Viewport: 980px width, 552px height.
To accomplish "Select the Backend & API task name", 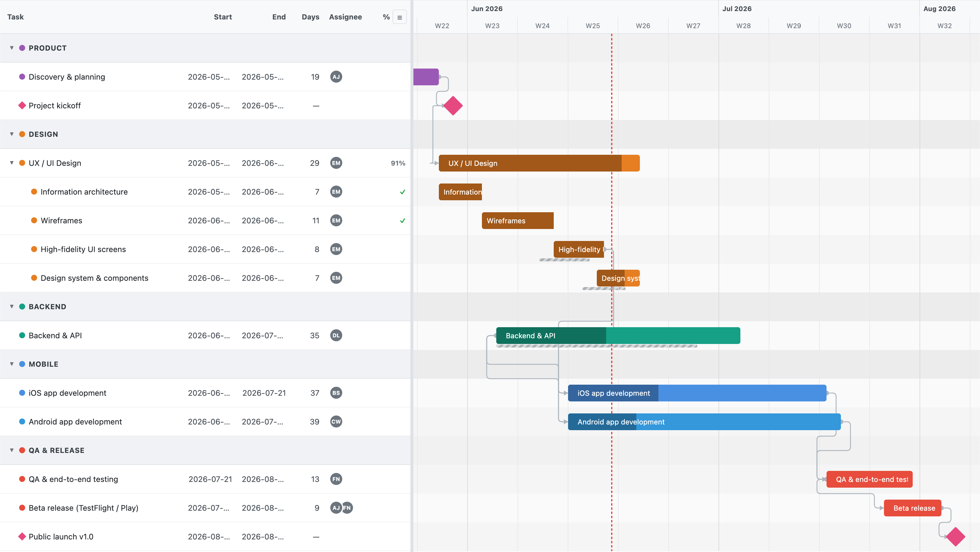I will (55, 335).
